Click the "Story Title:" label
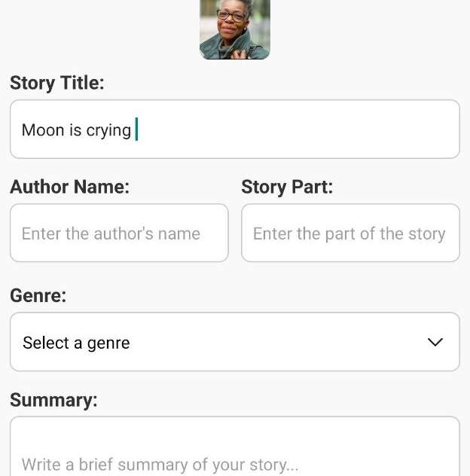The image size is (470, 476). (57, 83)
